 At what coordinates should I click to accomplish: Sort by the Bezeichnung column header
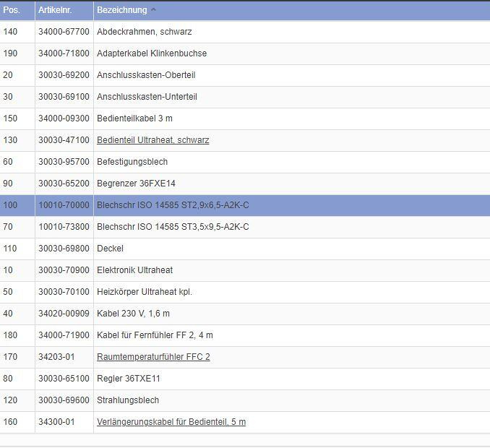click(x=121, y=10)
